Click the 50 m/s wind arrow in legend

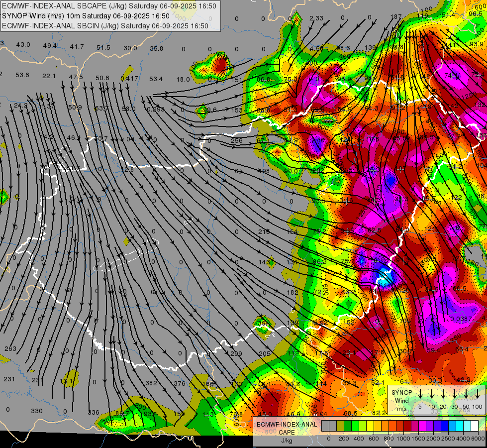pos(466,393)
